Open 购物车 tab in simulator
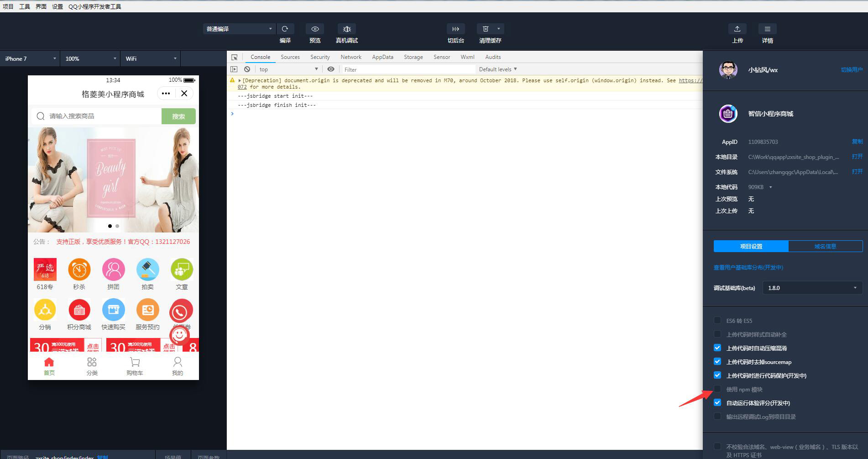 point(135,366)
